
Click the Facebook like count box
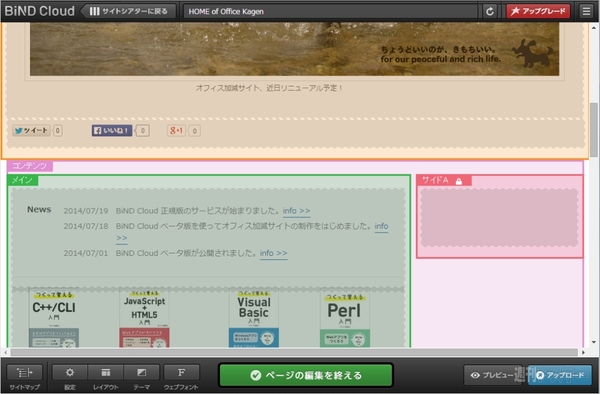click(x=142, y=131)
